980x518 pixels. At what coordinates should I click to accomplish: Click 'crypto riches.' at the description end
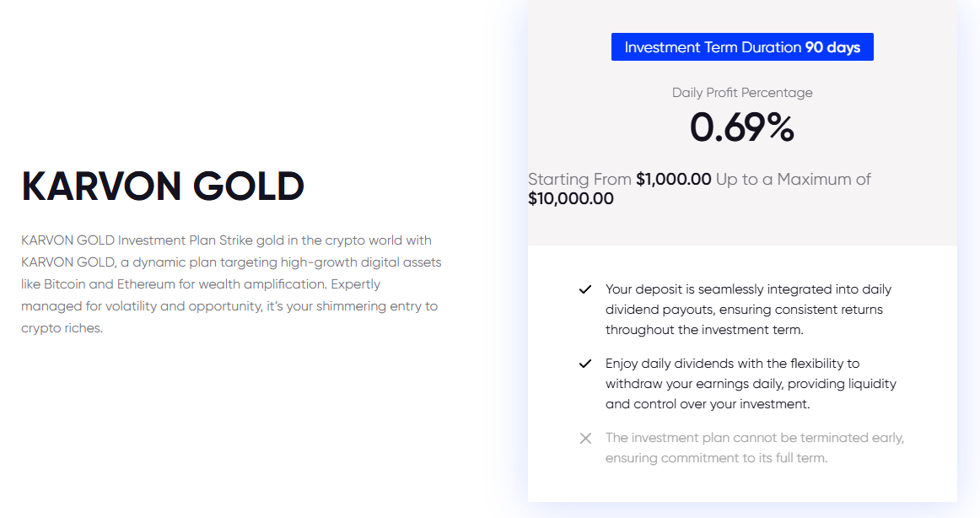click(62, 328)
